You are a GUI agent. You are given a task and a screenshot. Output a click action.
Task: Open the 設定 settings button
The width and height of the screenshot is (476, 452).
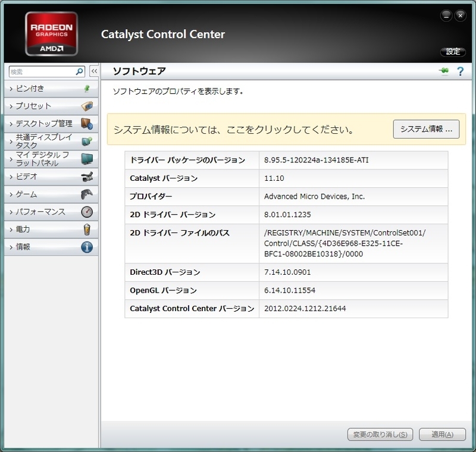click(453, 52)
